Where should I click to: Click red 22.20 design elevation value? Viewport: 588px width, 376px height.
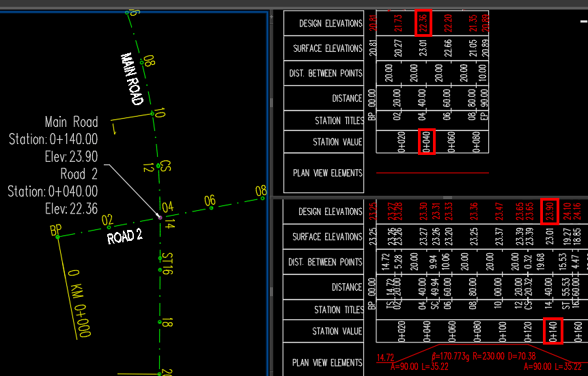click(x=448, y=23)
